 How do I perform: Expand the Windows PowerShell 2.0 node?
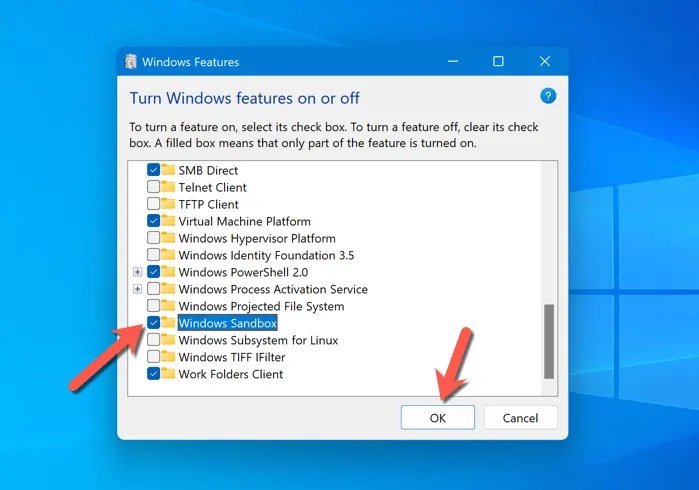137,272
